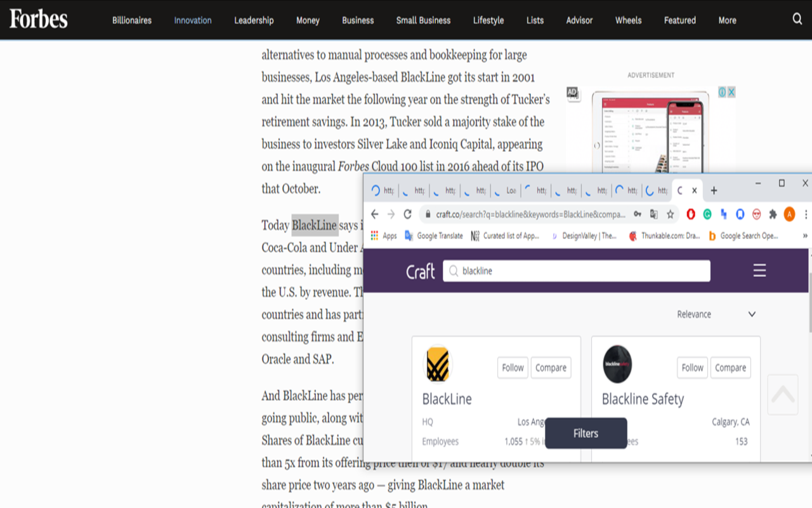This screenshot has height=508, width=812.
Task: Open the orange profile avatar A
Action: (789, 214)
